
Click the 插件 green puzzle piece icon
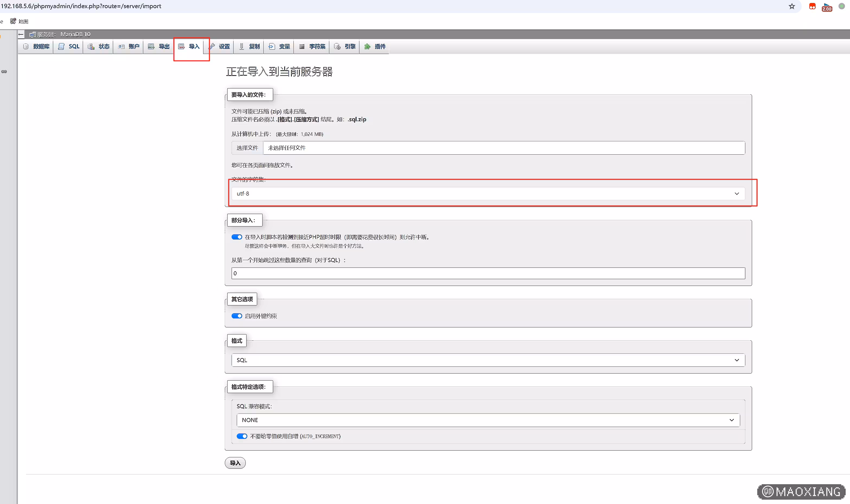[x=367, y=47]
